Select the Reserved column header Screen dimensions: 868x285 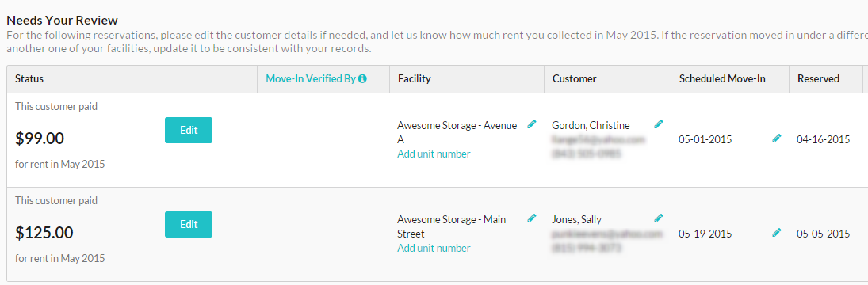(x=818, y=79)
